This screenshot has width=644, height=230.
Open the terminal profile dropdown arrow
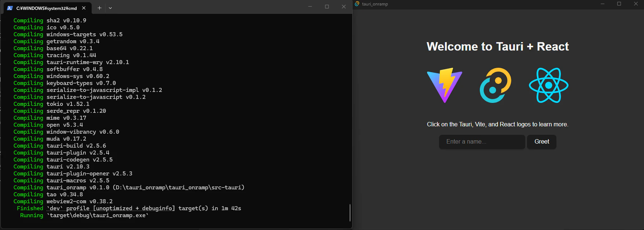click(110, 8)
